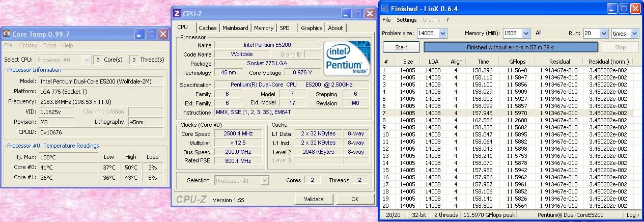
Task: Click the Frequency 2183.84MHz field in Core Temp
Action: [102, 101]
